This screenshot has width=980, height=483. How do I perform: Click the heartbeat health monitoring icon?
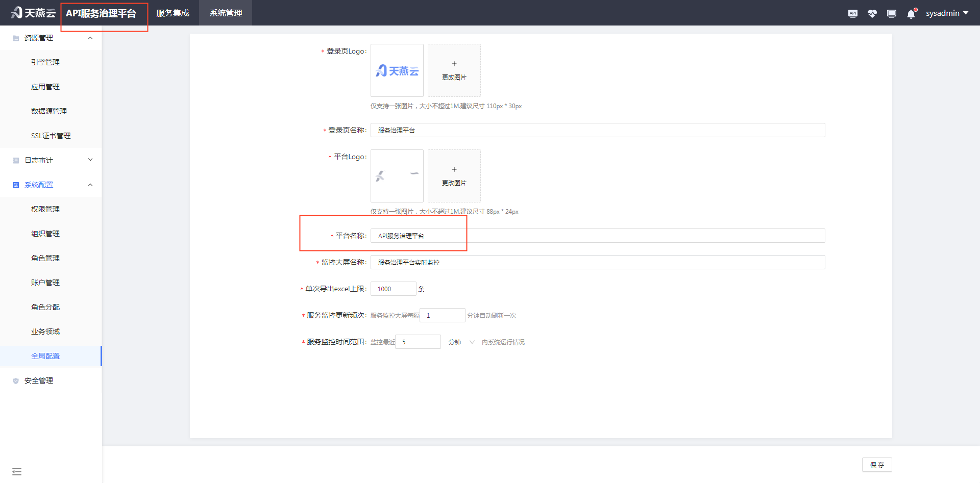[x=872, y=13]
